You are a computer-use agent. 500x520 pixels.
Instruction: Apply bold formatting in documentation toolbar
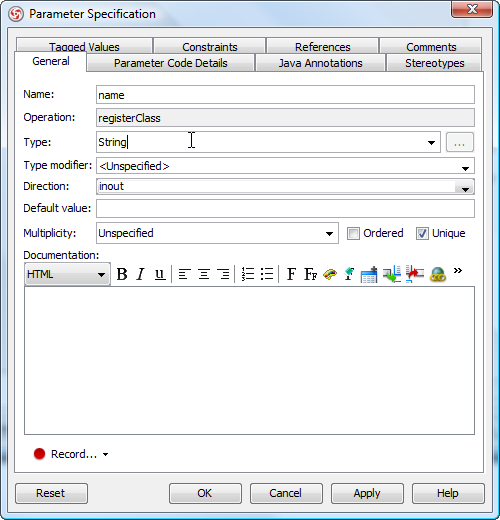(122, 274)
